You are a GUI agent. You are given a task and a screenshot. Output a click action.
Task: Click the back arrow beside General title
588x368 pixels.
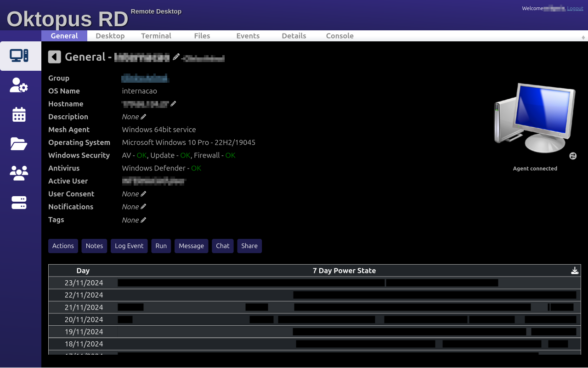[55, 57]
